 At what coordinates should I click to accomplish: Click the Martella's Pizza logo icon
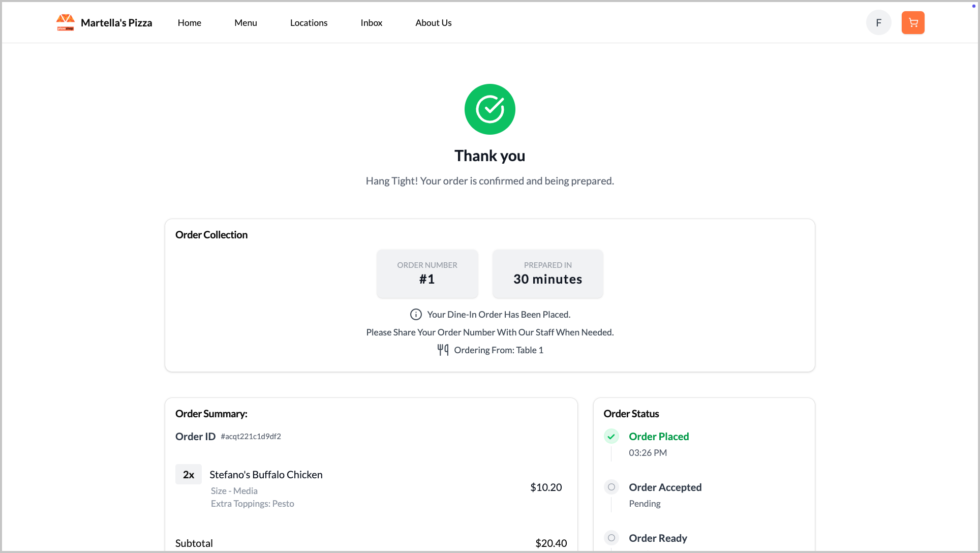(65, 22)
